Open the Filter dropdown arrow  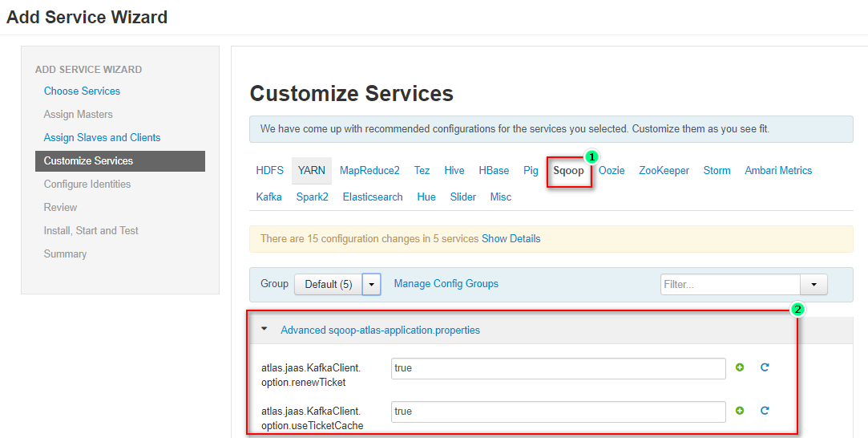point(813,284)
